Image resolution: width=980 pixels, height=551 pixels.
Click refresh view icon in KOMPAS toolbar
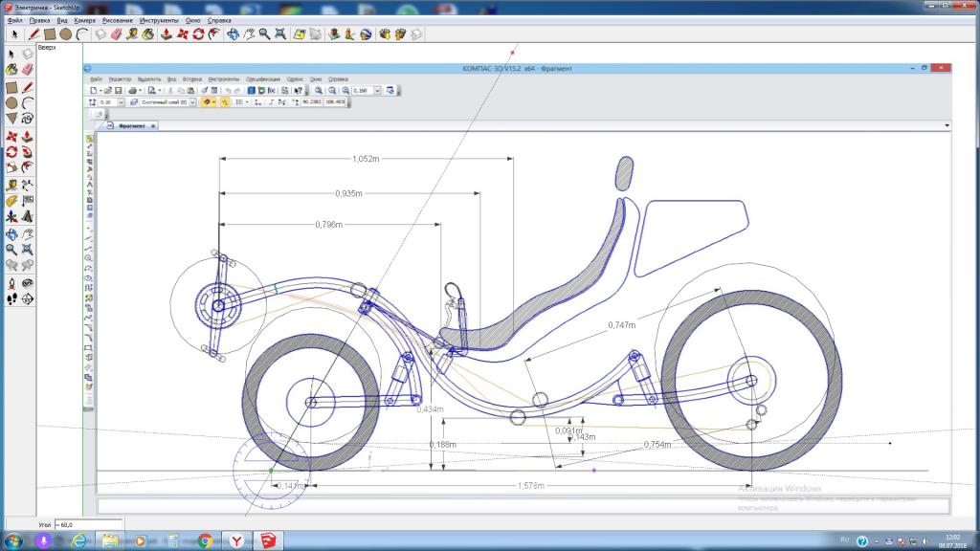pos(390,91)
